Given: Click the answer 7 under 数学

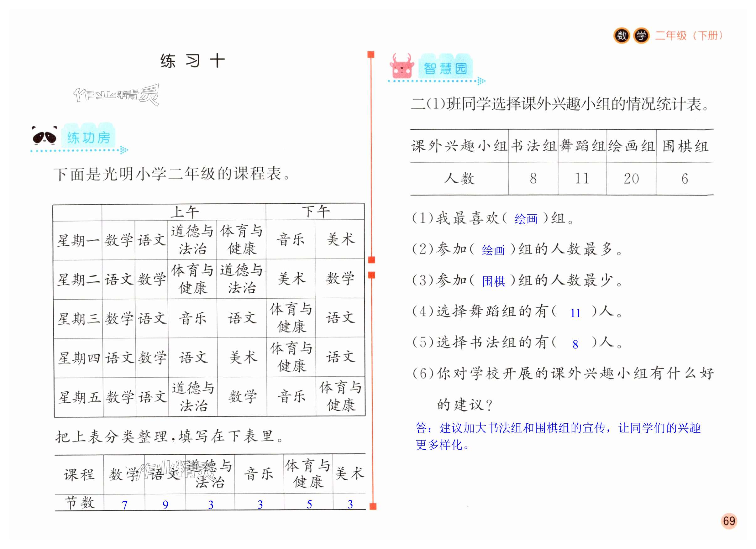Looking at the screenshot, I should [125, 505].
